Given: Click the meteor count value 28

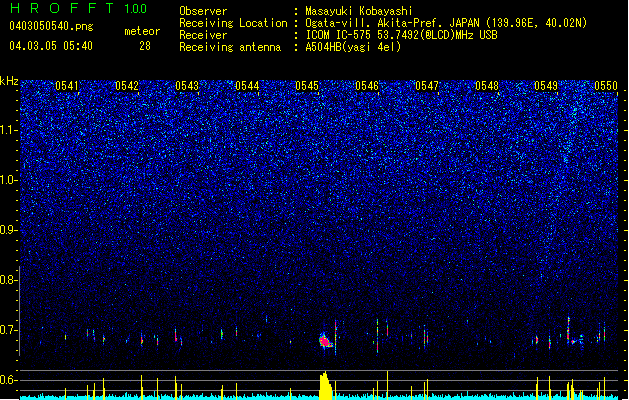Looking at the screenshot, I should tap(145, 46).
